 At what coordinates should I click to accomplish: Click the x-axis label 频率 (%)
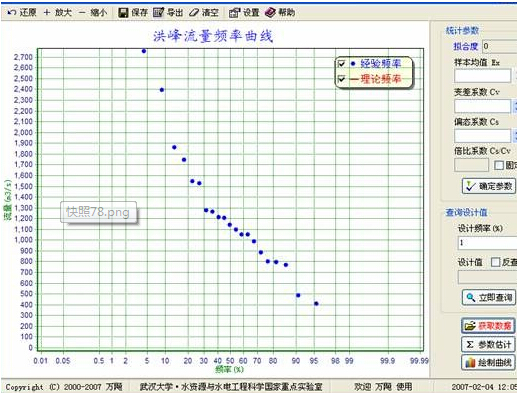point(229,369)
